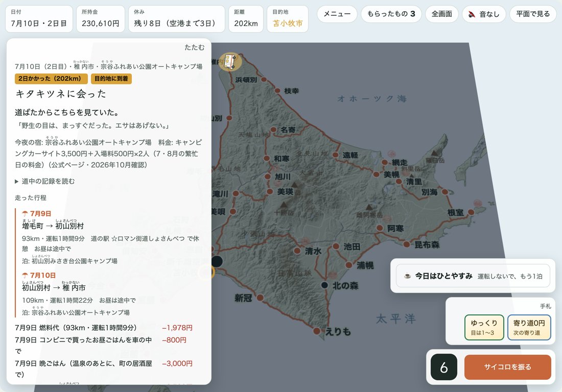Click the 昆布森 town marker on map
This screenshot has width=562, height=392.
pos(407,244)
